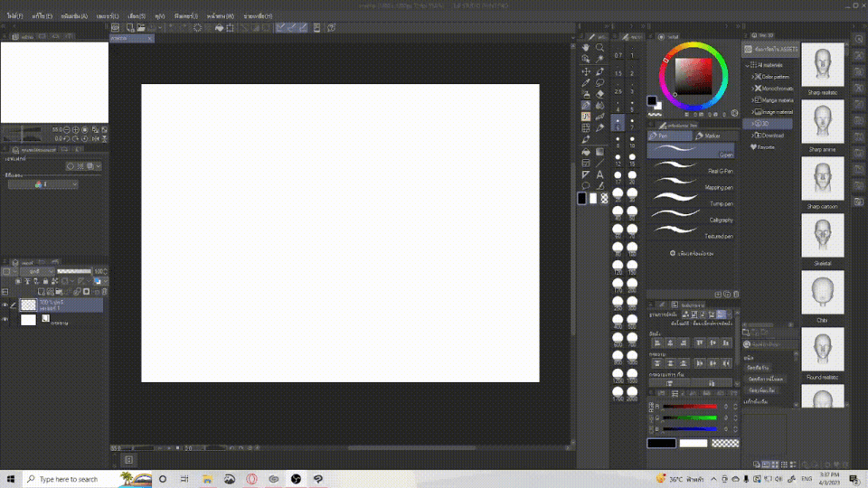Screen dimensions: 868x488
Task: Pick the Eyedropper tool
Action: (586, 82)
